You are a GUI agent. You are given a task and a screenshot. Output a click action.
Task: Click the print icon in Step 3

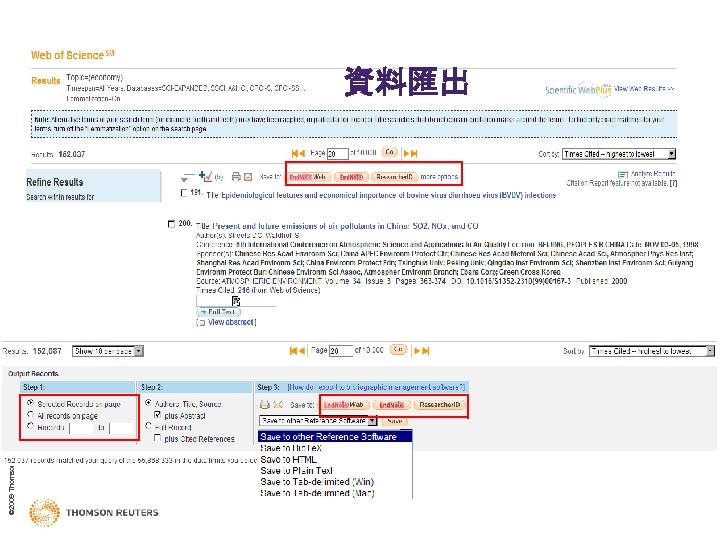[264, 405]
